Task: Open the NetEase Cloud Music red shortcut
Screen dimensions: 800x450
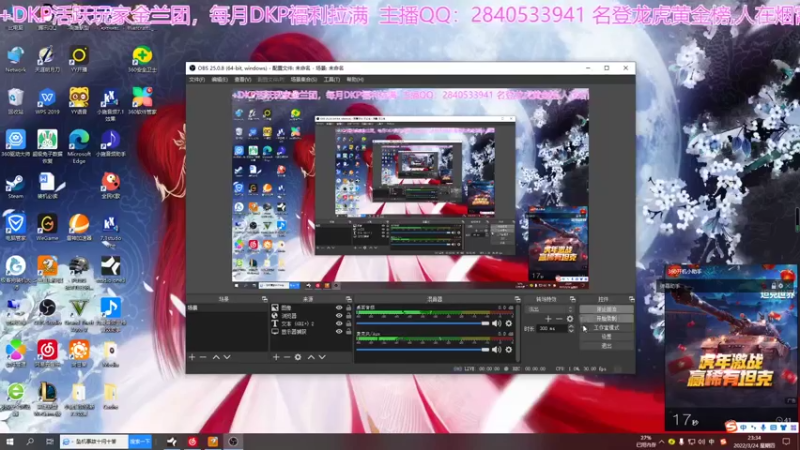Action: coord(47,354)
